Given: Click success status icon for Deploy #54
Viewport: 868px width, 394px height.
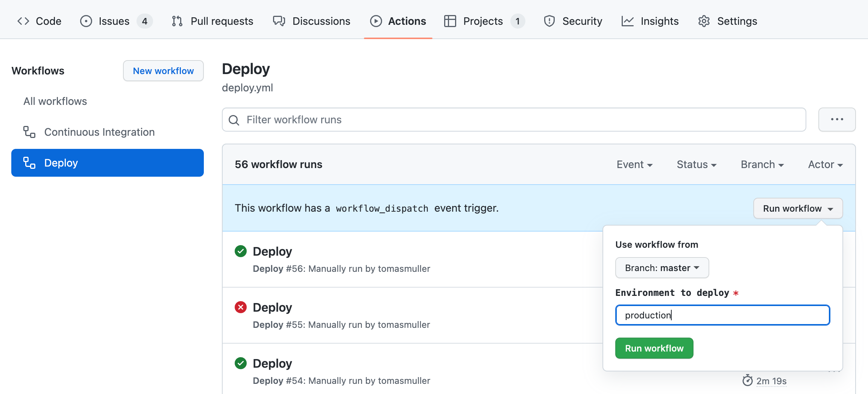Looking at the screenshot, I should pyautogui.click(x=241, y=363).
